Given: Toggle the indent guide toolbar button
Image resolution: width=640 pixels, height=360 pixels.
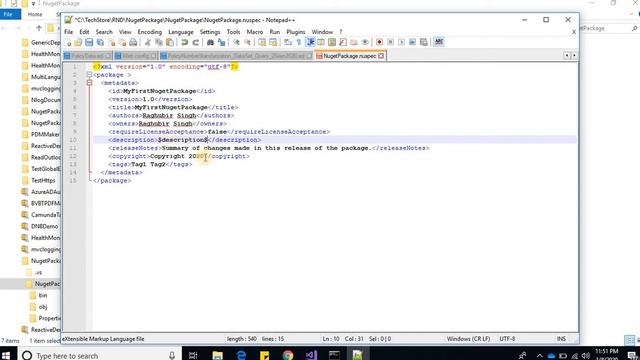Looking at the screenshot, I should [310, 42].
